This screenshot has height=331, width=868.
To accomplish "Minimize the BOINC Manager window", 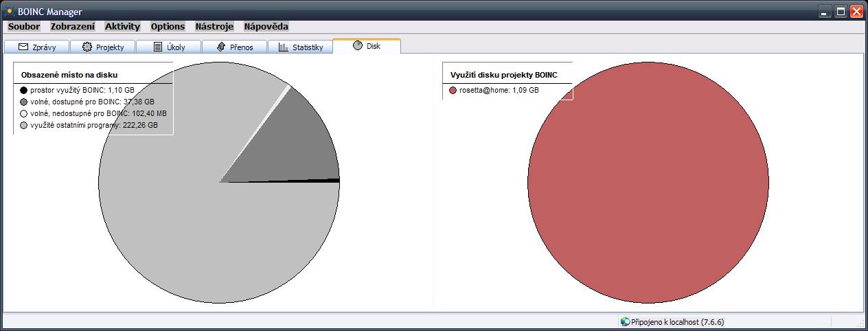I will [826, 11].
